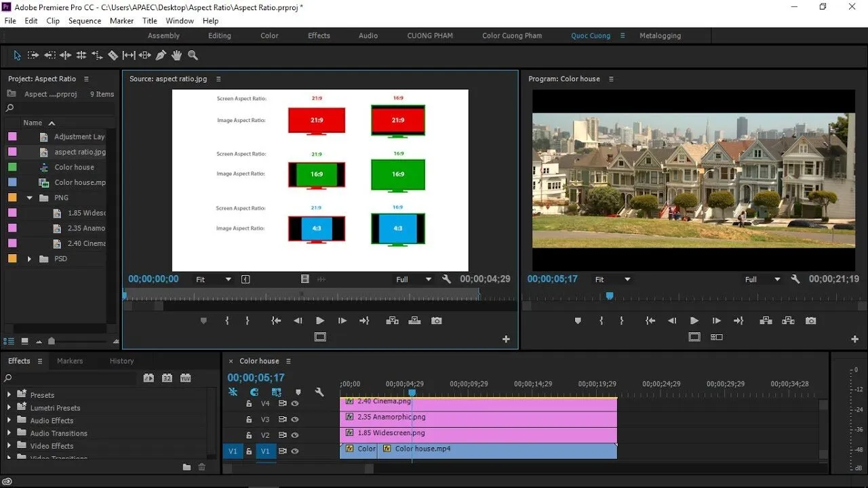868x488 pixels.
Task: Open the Marker menu
Action: (122, 21)
